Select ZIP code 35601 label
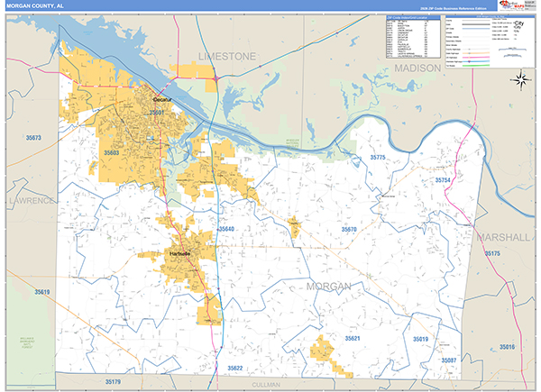Image resolution: width=541 pixels, height=392 pixels. tap(157, 113)
